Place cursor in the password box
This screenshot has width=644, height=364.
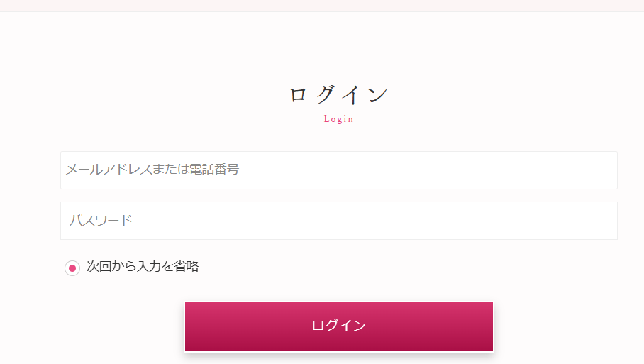[x=338, y=221]
